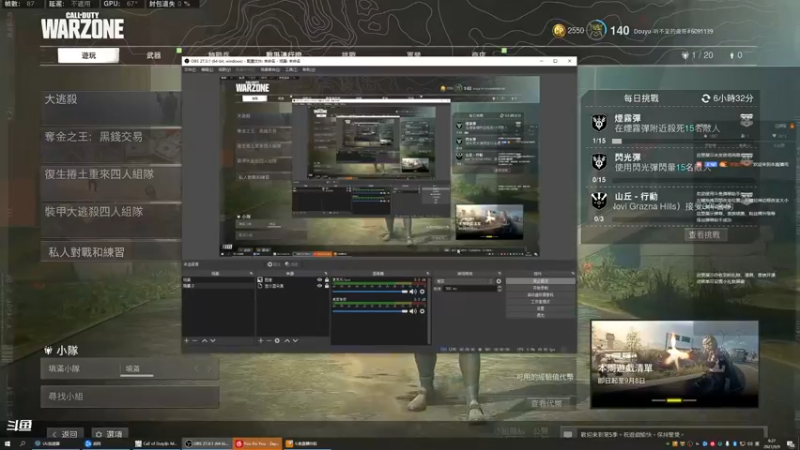Click the COD Points coin icon in Warzone
The image size is (800, 450).
[559, 31]
